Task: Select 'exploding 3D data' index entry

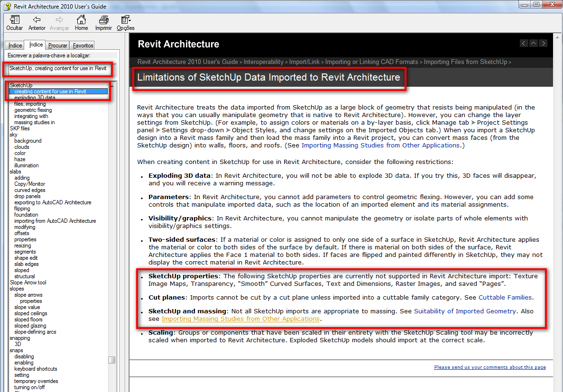Action: click(x=35, y=98)
